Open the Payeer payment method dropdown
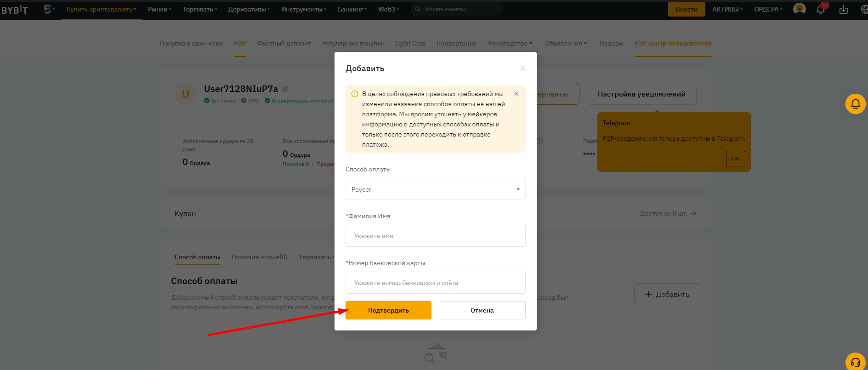This screenshot has width=868, height=370. click(436, 189)
